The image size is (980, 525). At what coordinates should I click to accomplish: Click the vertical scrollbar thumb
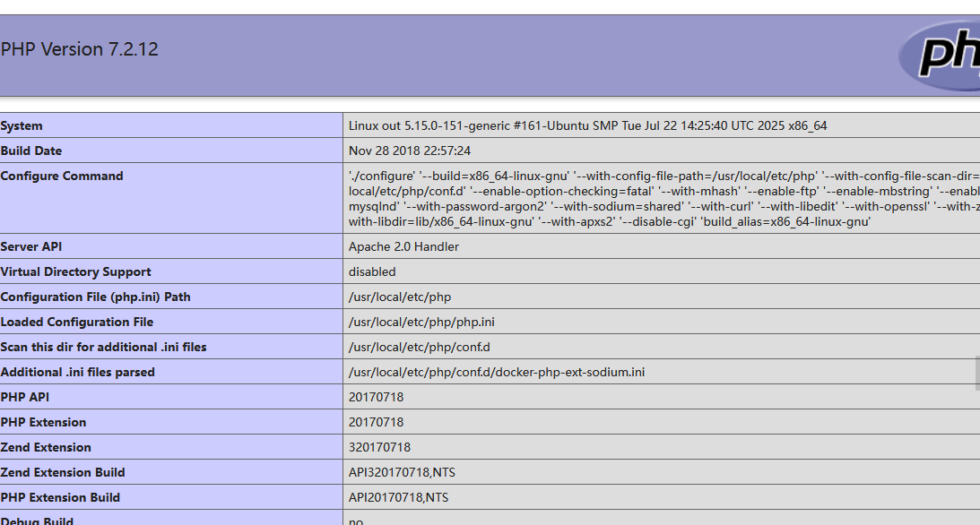click(x=977, y=374)
